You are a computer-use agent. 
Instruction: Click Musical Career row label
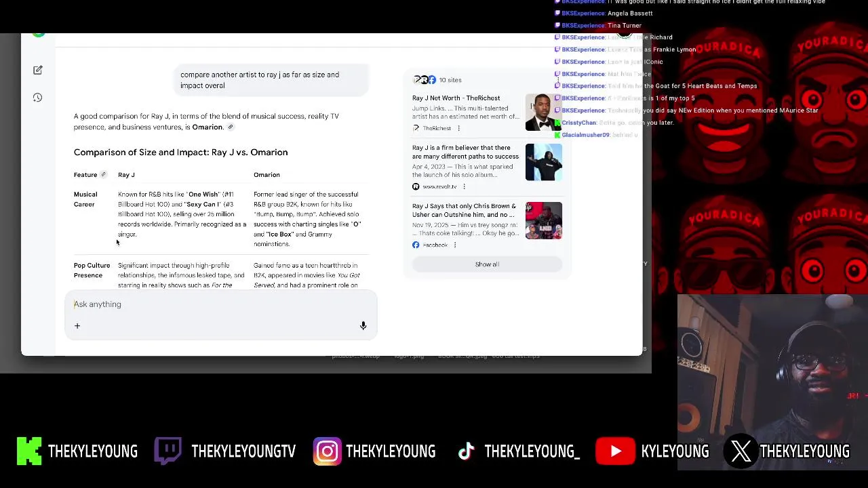pyautogui.click(x=85, y=199)
